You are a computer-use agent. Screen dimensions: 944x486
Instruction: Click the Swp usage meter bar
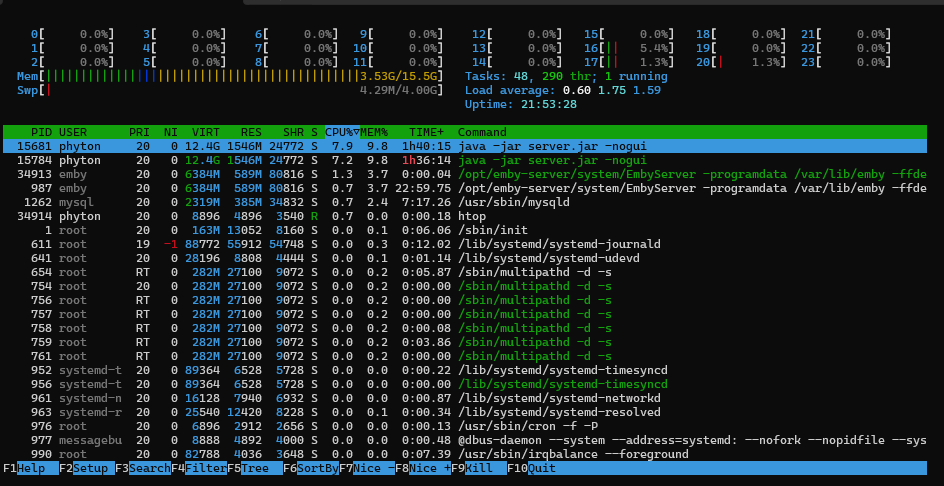tap(230, 90)
